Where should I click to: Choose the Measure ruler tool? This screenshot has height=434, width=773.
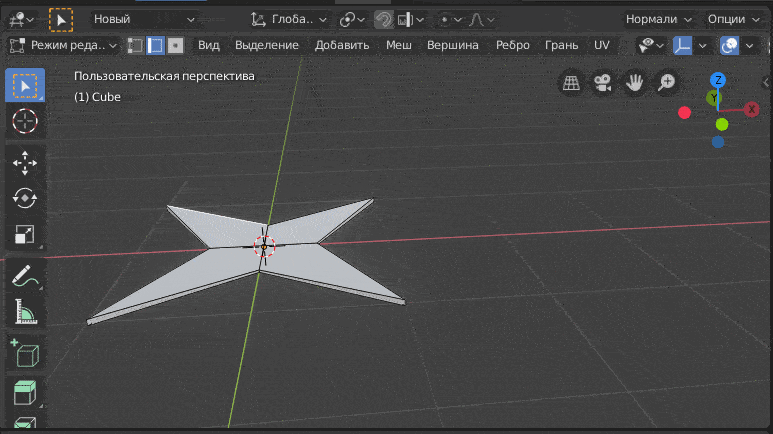(x=25, y=312)
